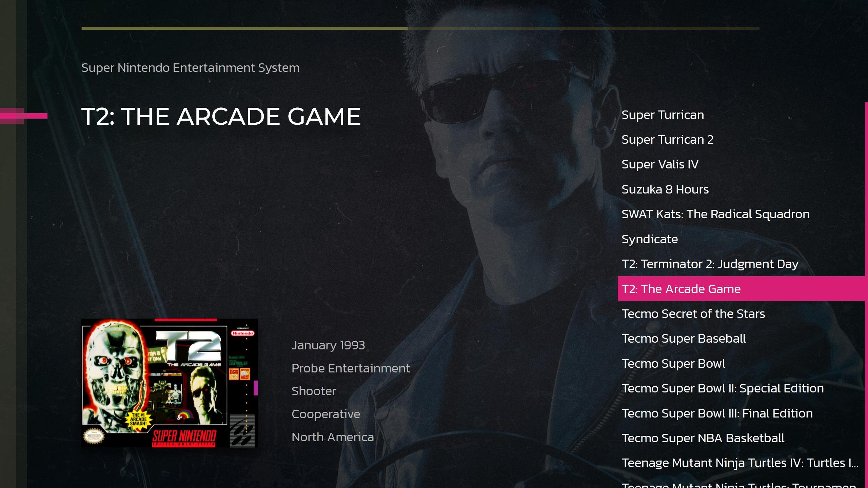This screenshot has height=488, width=868.
Task: Open SWAT Kats: The Radical Squadron
Action: coord(715,214)
